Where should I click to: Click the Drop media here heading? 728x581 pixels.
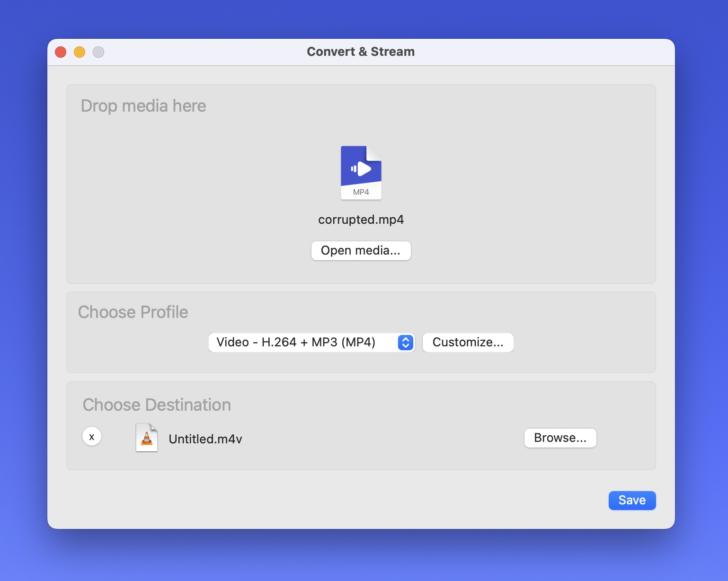point(143,106)
